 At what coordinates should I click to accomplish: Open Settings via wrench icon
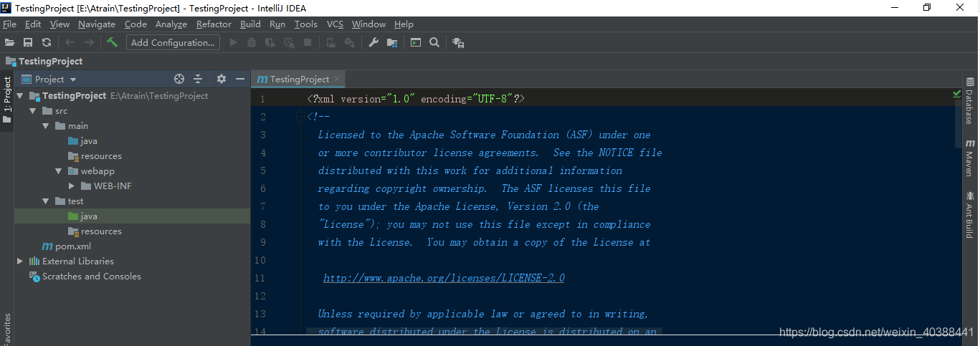374,43
